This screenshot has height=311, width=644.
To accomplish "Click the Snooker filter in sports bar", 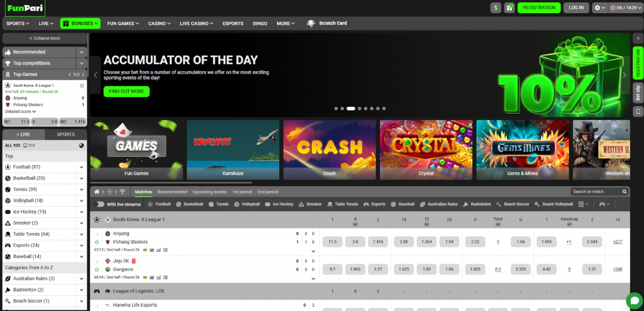I will (x=309, y=204).
